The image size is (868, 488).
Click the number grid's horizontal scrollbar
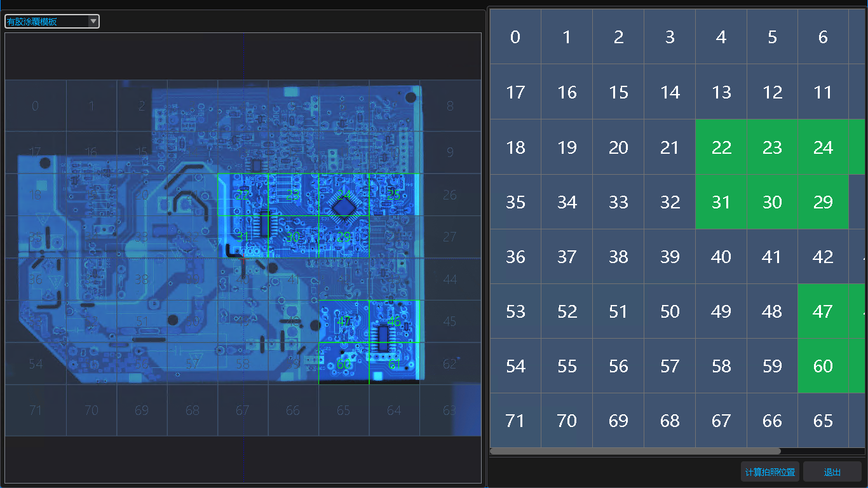pyautogui.click(x=635, y=451)
